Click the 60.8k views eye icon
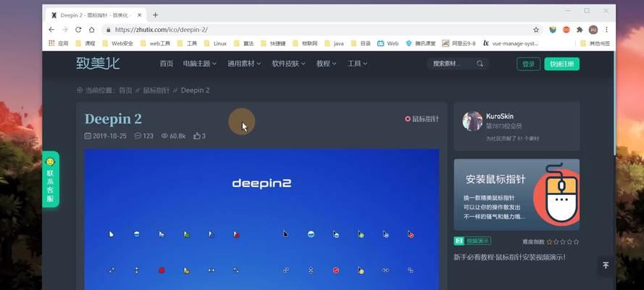 (x=164, y=136)
